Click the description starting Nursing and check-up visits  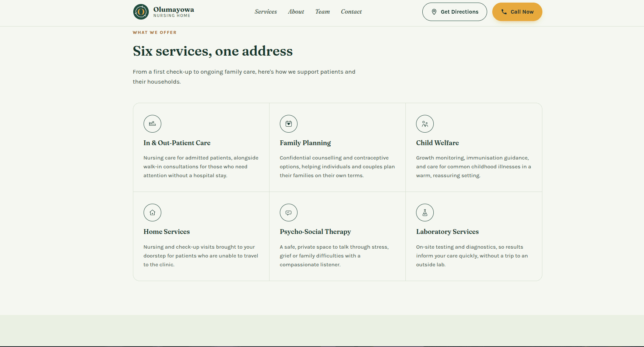click(201, 256)
